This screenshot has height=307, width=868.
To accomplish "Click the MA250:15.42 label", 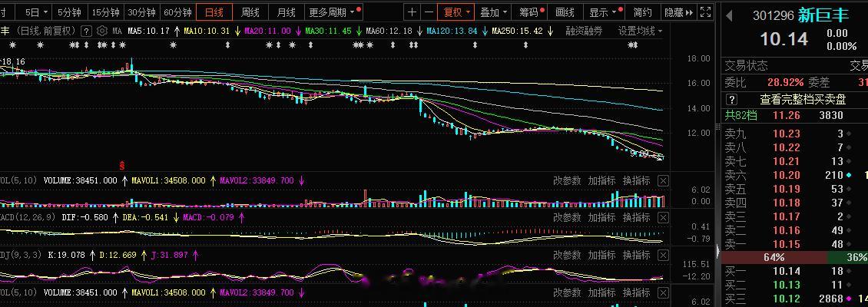I will (x=516, y=31).
